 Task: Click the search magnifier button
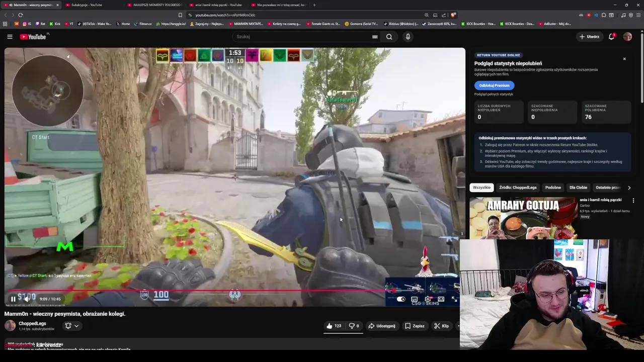[x=389, y=37]
